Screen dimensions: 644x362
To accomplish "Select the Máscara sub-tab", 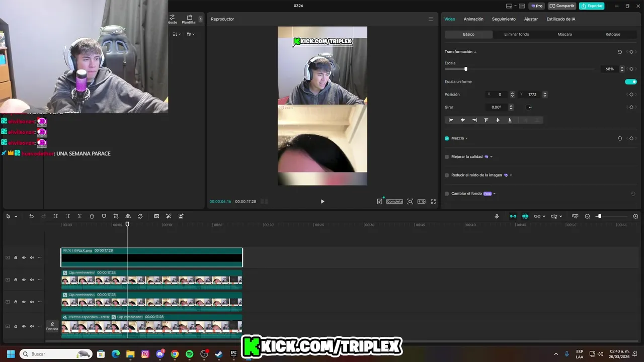I will coord(565,34).
